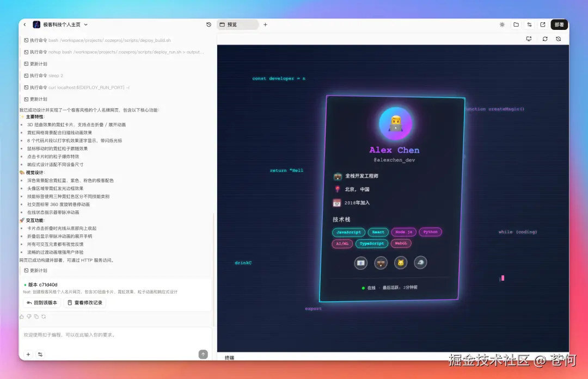Open the 极客科技个人主页 project dropdown
588x379 pixels.
click(86, 24)
